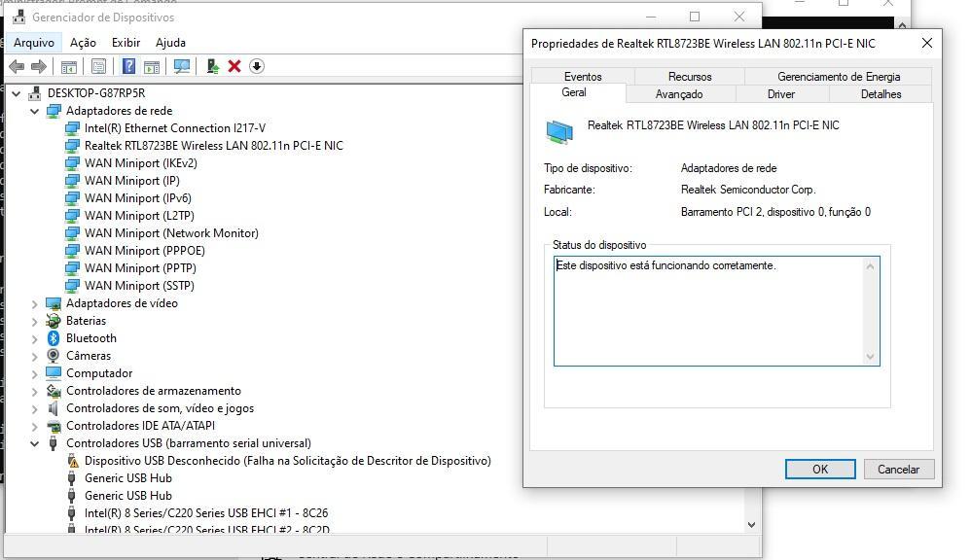The height and width of the screenshot is (560, 971).
Task: Click the DESKTOP-G87RP5R computer icon
Action: click(x=35, y=93)
